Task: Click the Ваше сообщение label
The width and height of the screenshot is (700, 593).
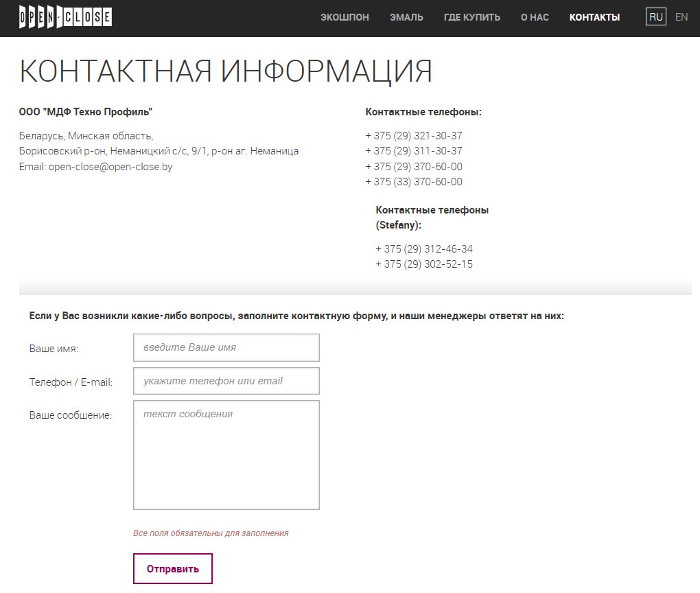Action: (71, 415)
